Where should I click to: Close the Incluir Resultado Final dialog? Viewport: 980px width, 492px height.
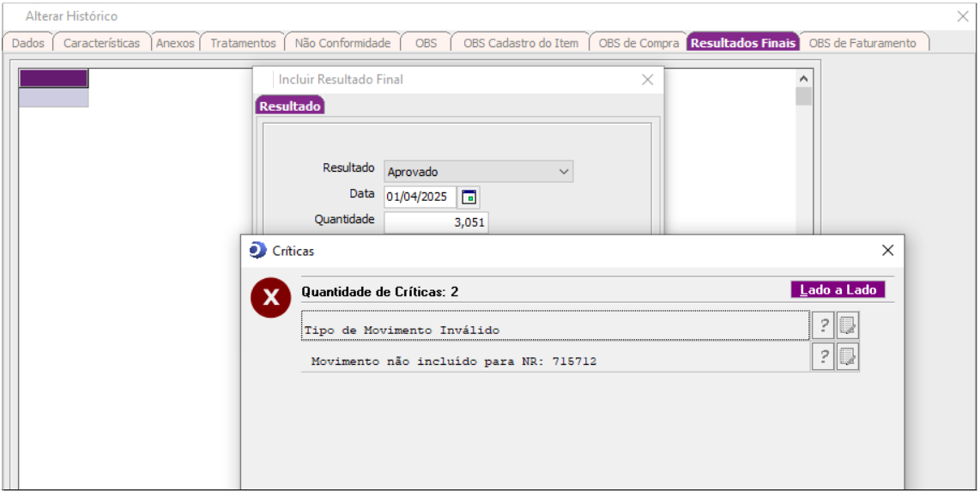(x=647, y=80)
